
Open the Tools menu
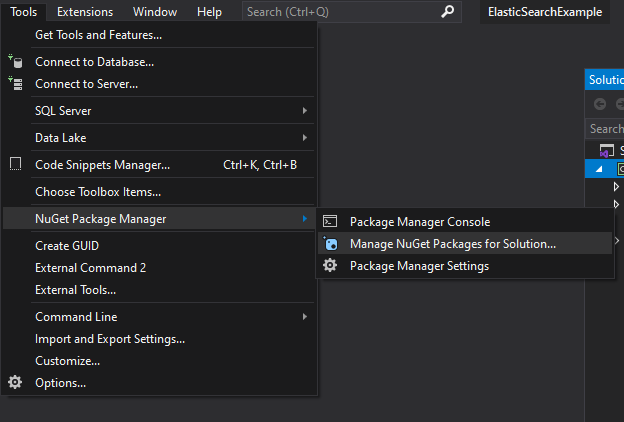[x=24, y=12]
